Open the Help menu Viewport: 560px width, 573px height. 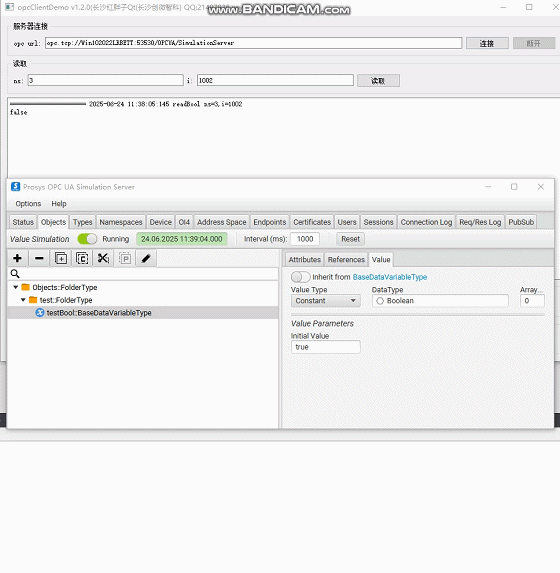point(59,204)
